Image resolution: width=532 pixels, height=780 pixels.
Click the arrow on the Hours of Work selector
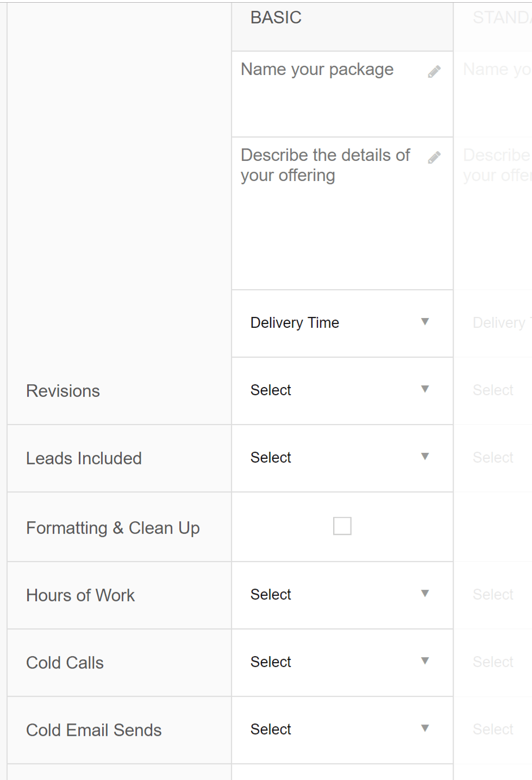point(425,594)
